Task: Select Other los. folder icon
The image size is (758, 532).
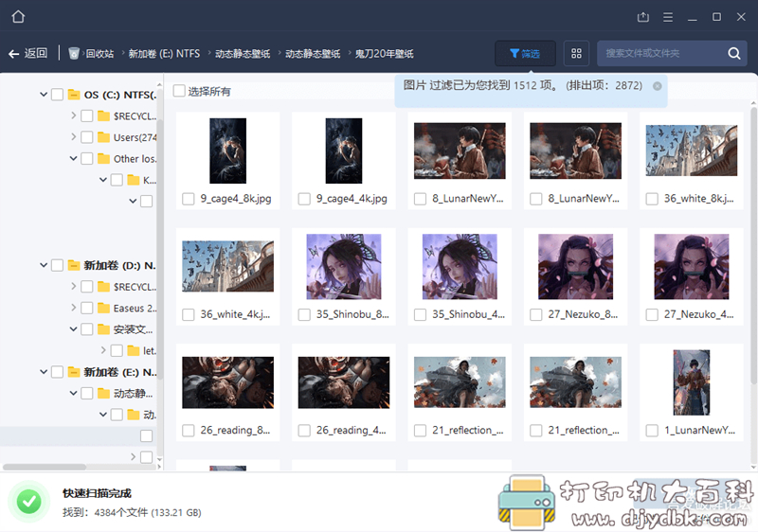Action: pos(103,158)
